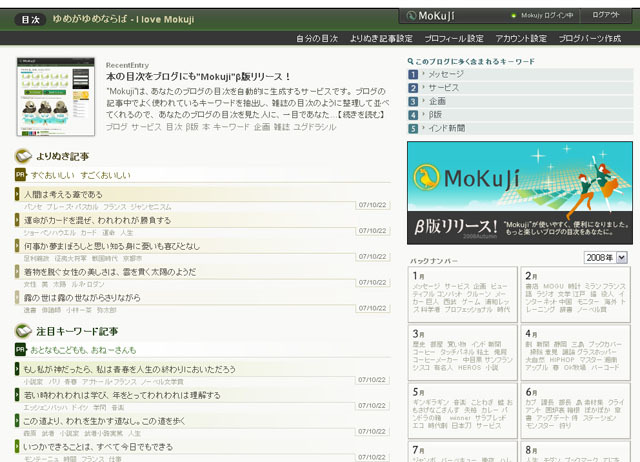Image resolution: width=640 pixels, height=462 pixels.
Task: Open article 人間は考える葦である
Action: pyautogui.click(x=63, y=194)
